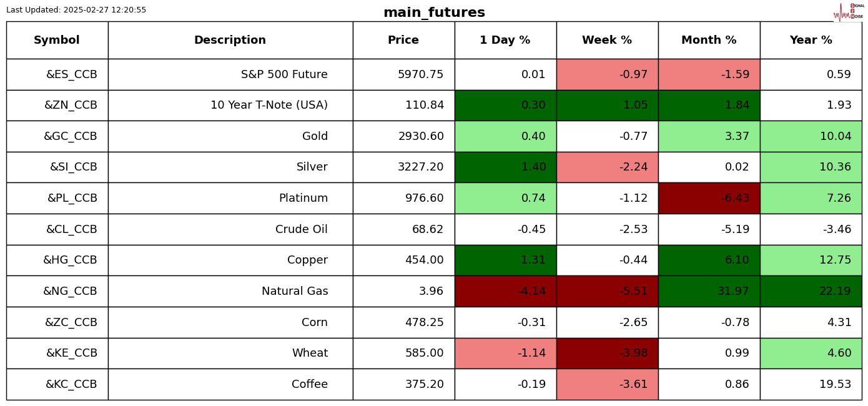Click the dark red -6.43 Platinum month cell
This screenshot has height=406, width=868.
709,198
